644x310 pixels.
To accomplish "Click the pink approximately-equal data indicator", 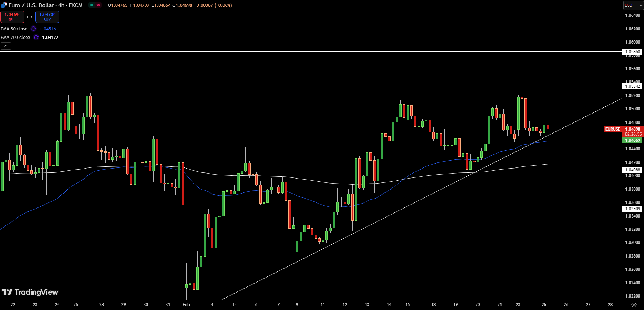I will tap(98, 5).
